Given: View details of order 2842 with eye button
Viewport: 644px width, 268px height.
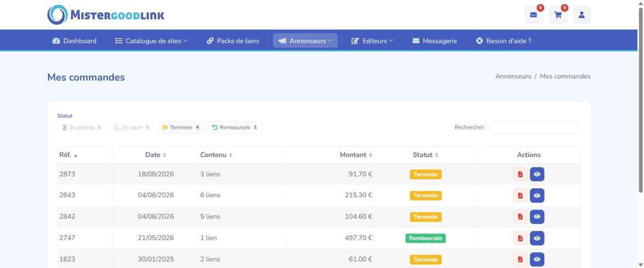Looking at the screenshot, I should click(x=537, y=216).
